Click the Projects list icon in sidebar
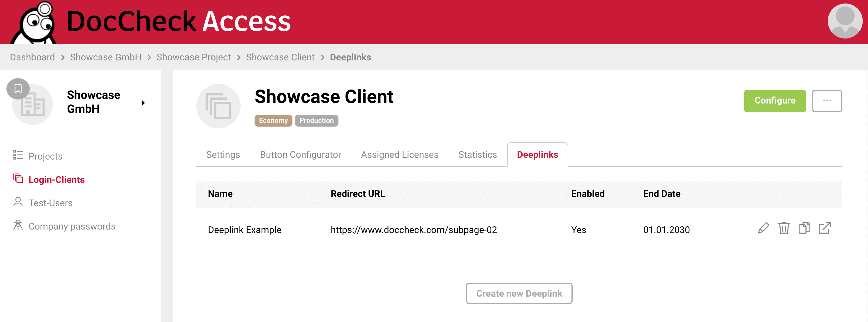 click(18, 155)
